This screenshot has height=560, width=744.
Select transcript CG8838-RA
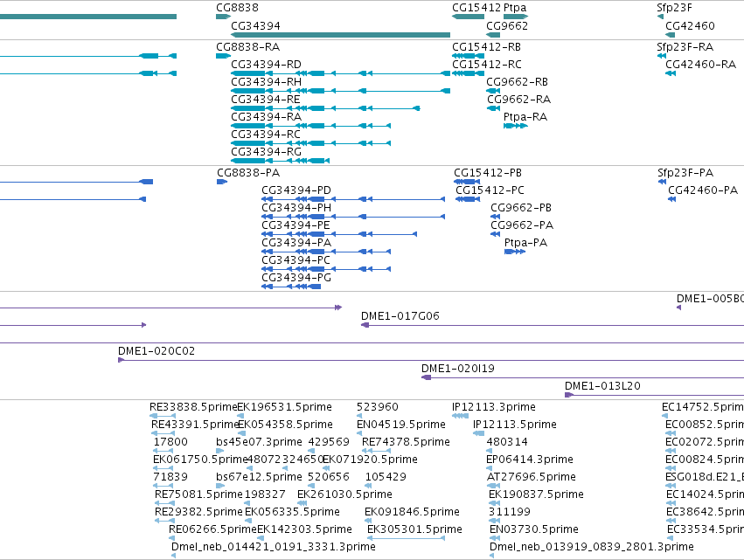click(247, 47)
